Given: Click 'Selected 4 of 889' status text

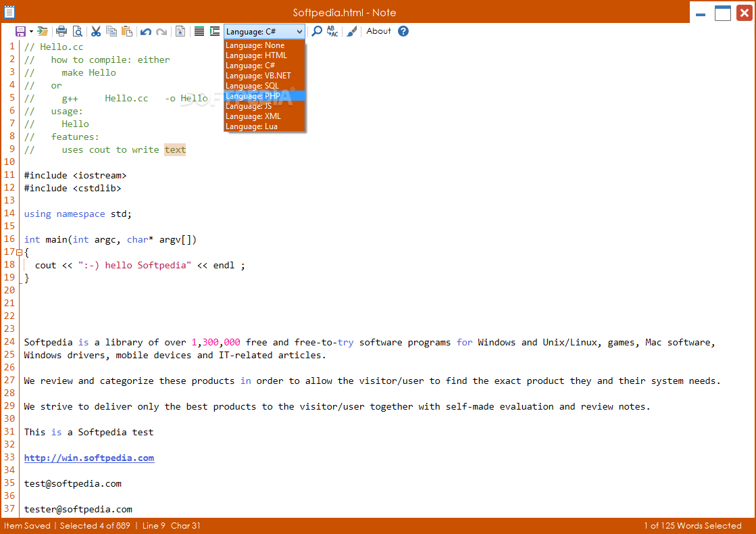Looking at the screenshot, I should (95, 526).
